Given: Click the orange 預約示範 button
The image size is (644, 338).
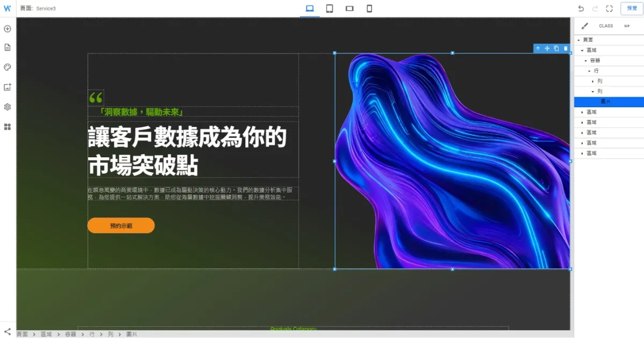Looking at the screenshot, I should [121, 225].
